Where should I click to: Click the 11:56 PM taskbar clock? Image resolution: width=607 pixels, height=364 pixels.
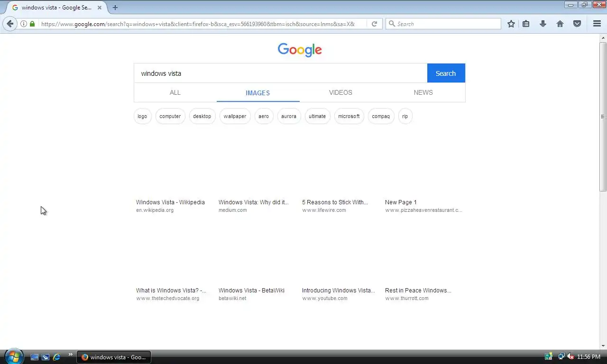click(x=589, y=357)
